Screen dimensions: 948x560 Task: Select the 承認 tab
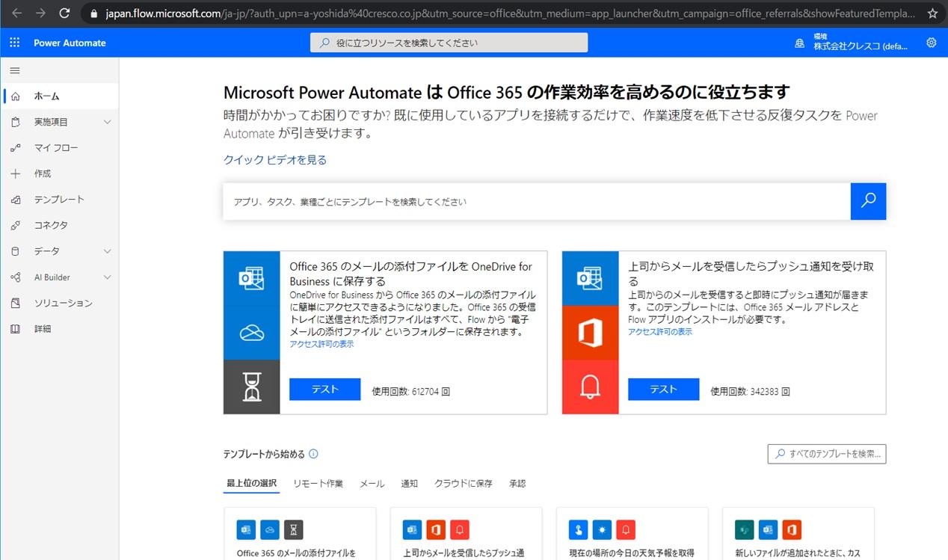(517, 484)
